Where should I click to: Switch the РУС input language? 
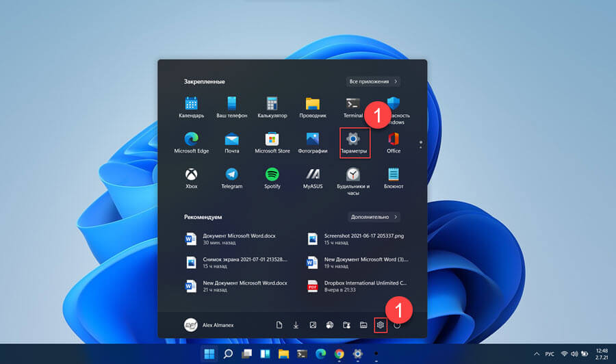(550, 354)
